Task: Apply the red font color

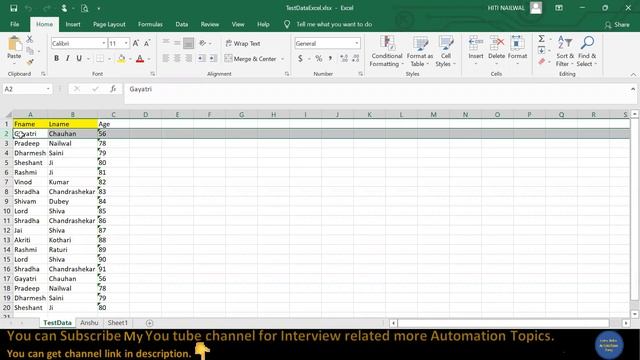Action: point(140,59)
